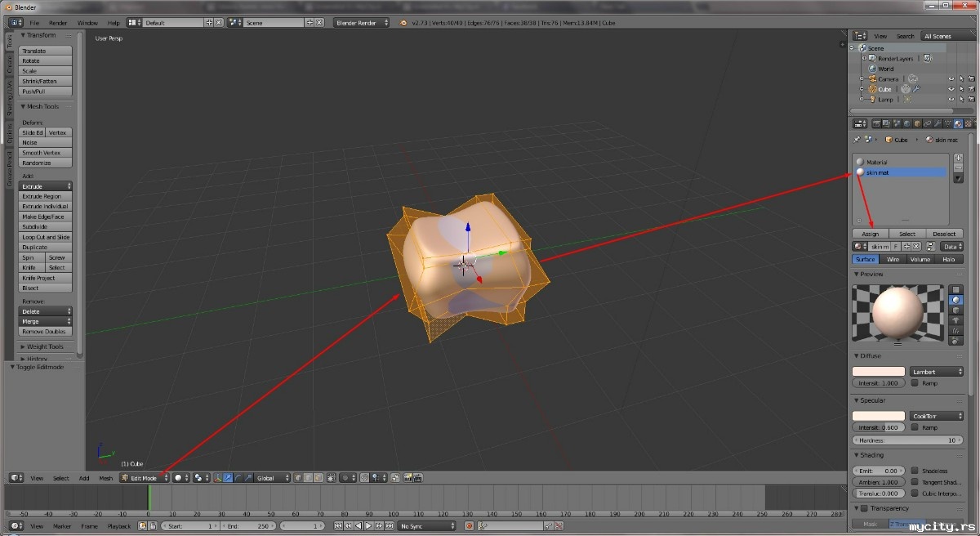Enable the Shadeless checkbox
The width and height of the screenshot is (980, 536).
click(x=915, y=471)
